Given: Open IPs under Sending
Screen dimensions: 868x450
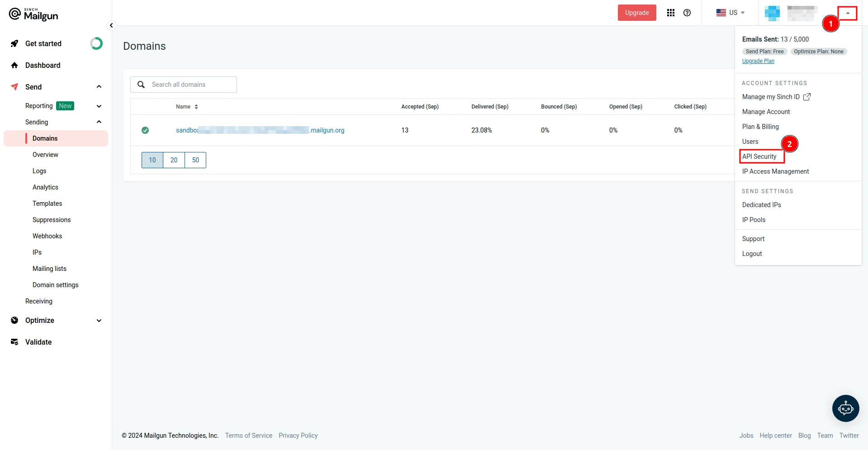Looking at the screenshot, I should coord(37,252).
